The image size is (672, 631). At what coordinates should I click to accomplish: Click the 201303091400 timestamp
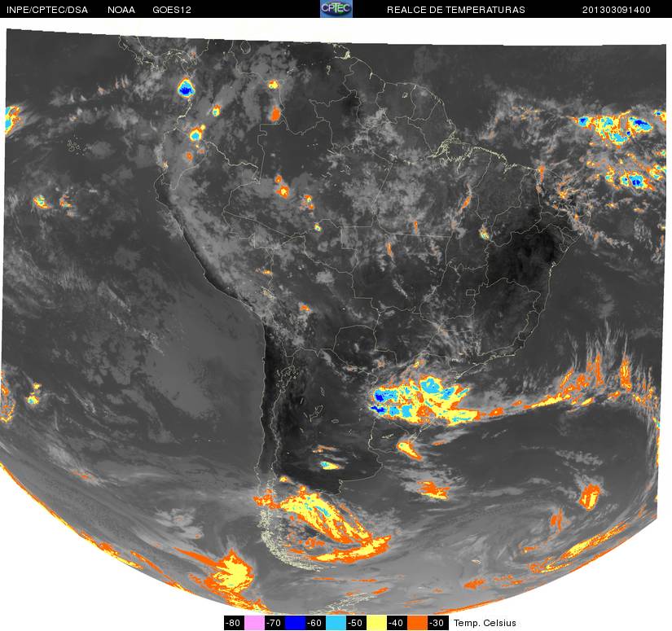pyautogui.click(x=617, y=10)
